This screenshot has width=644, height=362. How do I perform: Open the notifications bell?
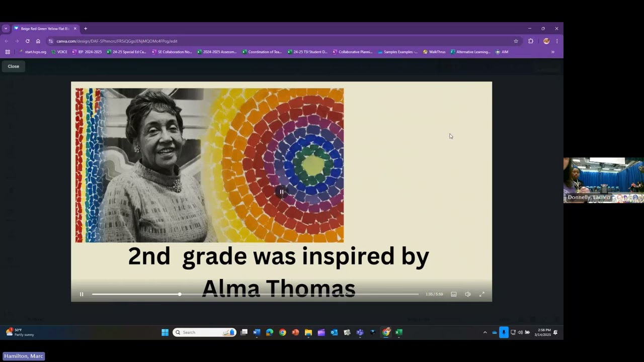555,332
